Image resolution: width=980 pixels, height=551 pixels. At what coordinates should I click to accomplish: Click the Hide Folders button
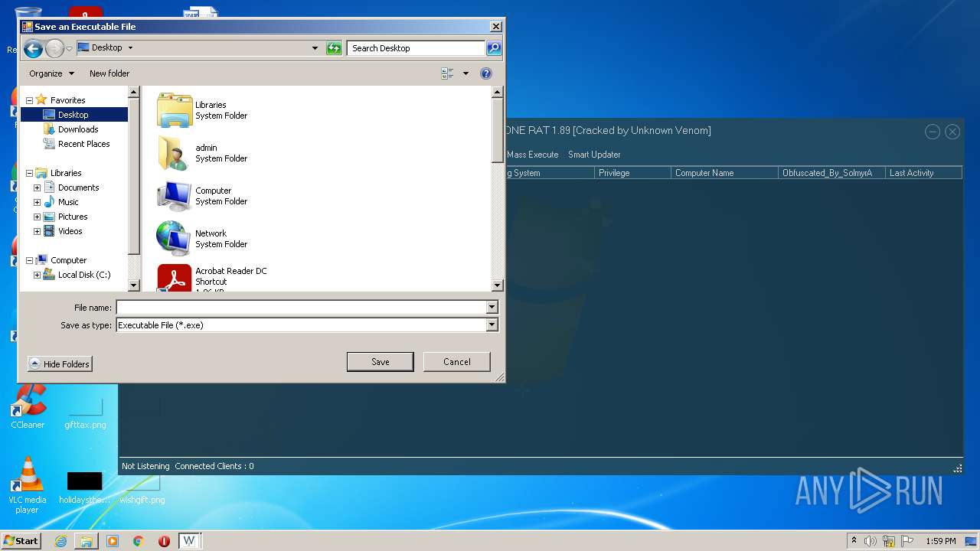[60, 364]
